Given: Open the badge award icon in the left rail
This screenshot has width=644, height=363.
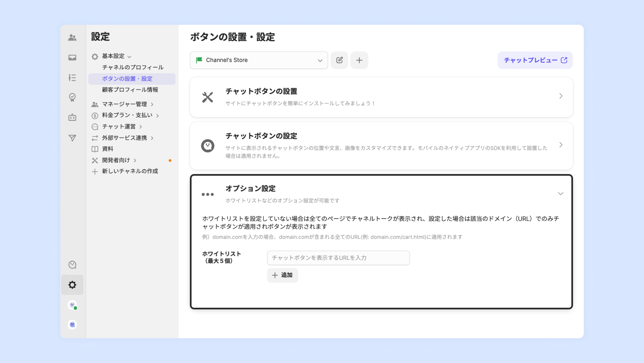Looking at the screenshot, I should click(72, 97).
